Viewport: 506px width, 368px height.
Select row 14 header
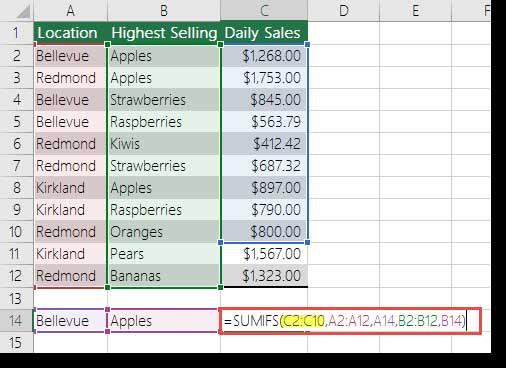point(16,321)
